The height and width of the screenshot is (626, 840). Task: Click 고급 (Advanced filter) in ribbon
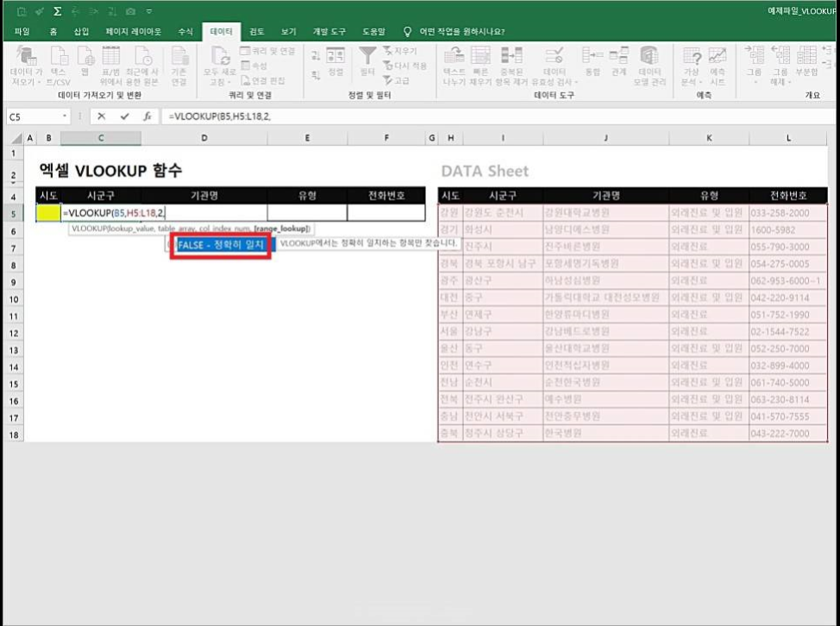397,81
